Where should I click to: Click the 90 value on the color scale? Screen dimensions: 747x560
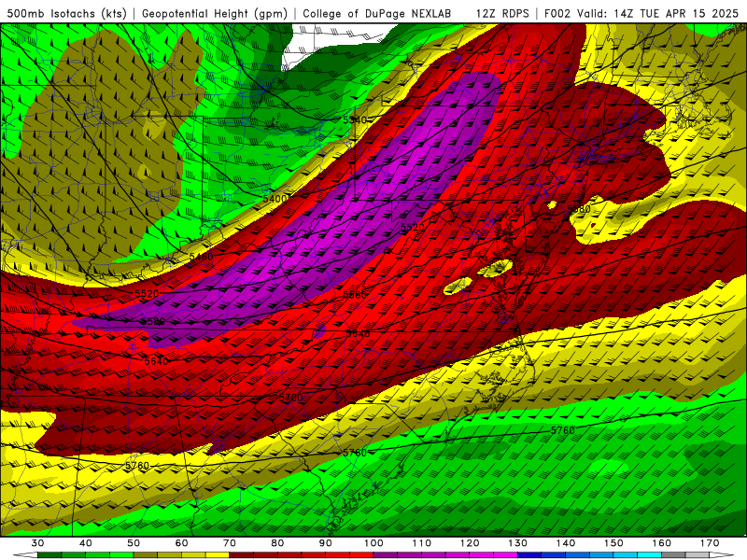[325, 543]
